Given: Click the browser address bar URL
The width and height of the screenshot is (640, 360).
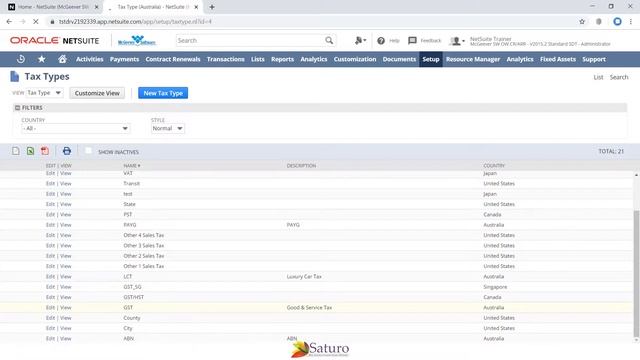Looking at the screenshot, I should (135, 22).
